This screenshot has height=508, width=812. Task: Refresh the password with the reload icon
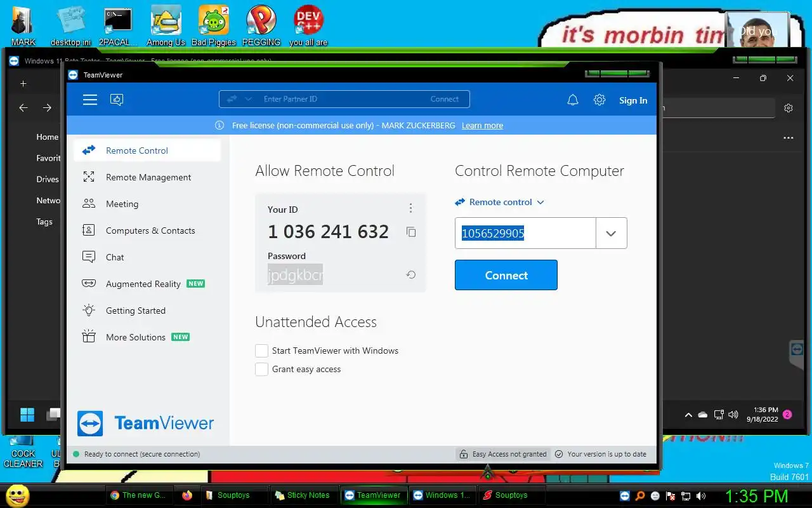[411, 275]
